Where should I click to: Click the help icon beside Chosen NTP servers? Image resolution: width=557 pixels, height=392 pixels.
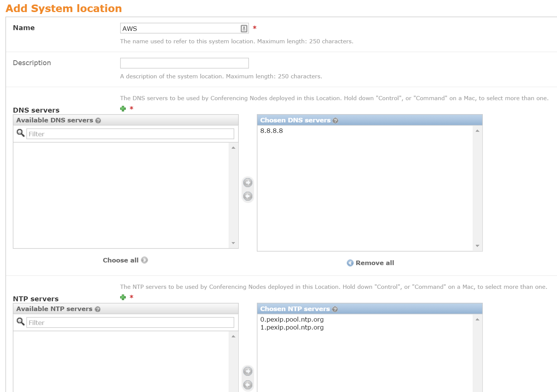coord(335,310)
